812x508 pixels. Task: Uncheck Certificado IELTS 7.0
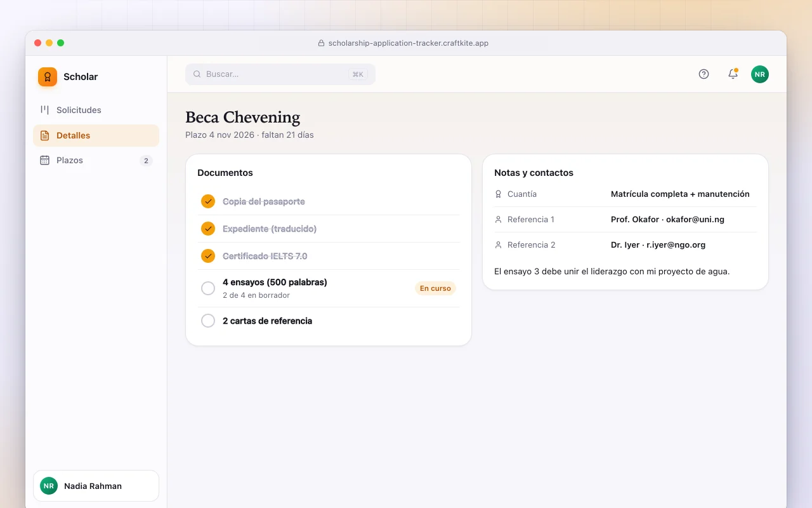tap(208, 256)
